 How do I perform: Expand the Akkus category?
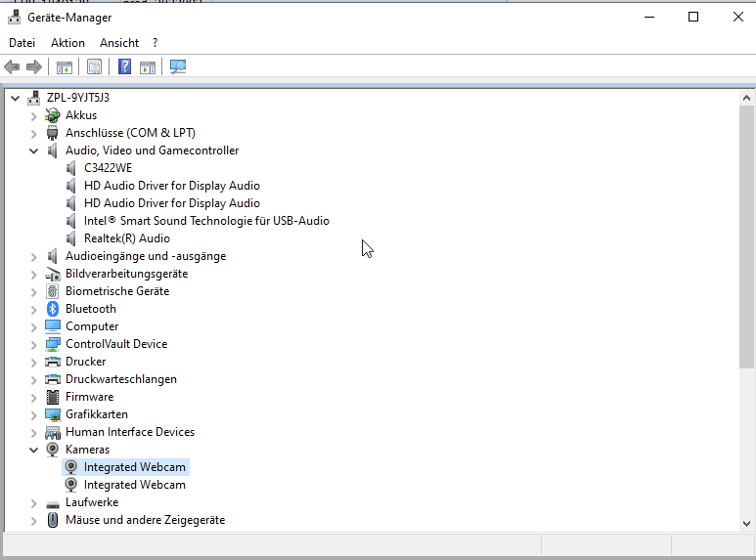34,115
